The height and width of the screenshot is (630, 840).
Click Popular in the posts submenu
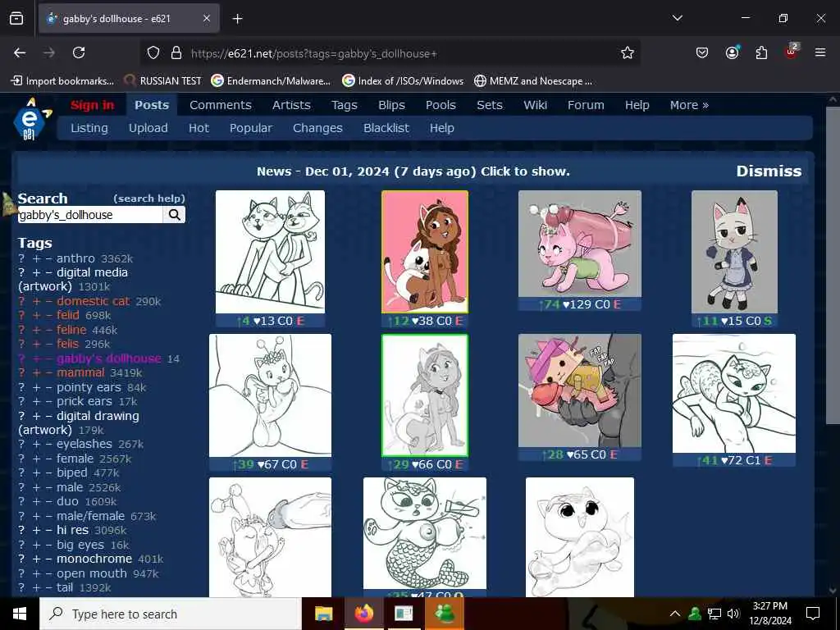tap(251, 128)
